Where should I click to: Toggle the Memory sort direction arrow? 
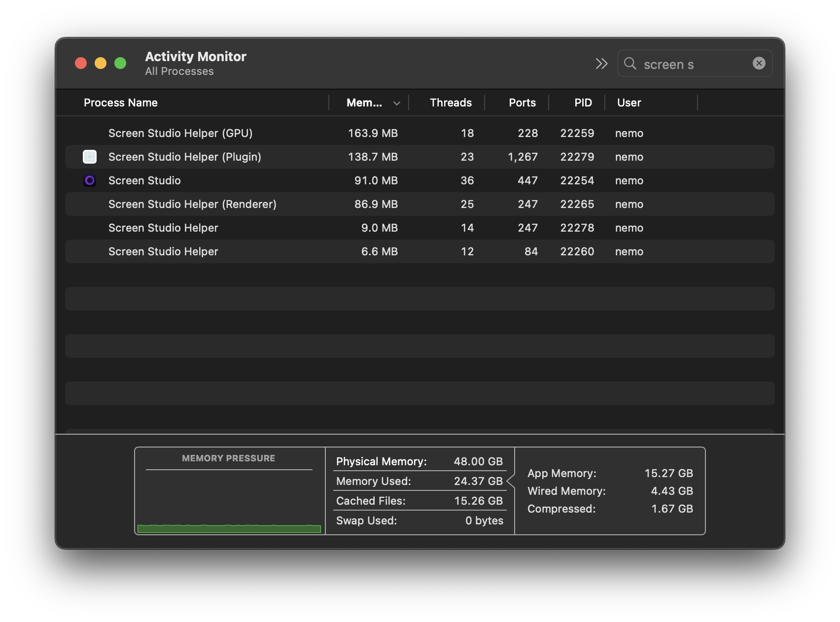coord(396,103)
